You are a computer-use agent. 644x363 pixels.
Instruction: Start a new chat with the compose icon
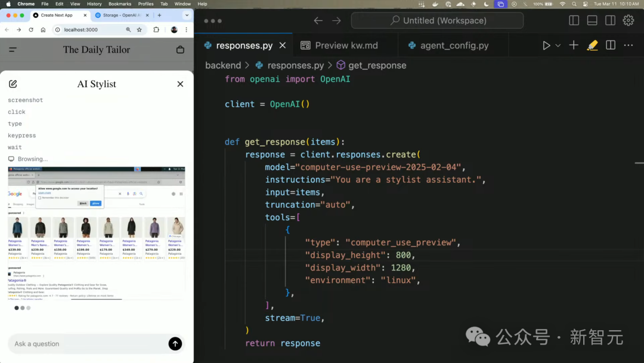point(13,84)
